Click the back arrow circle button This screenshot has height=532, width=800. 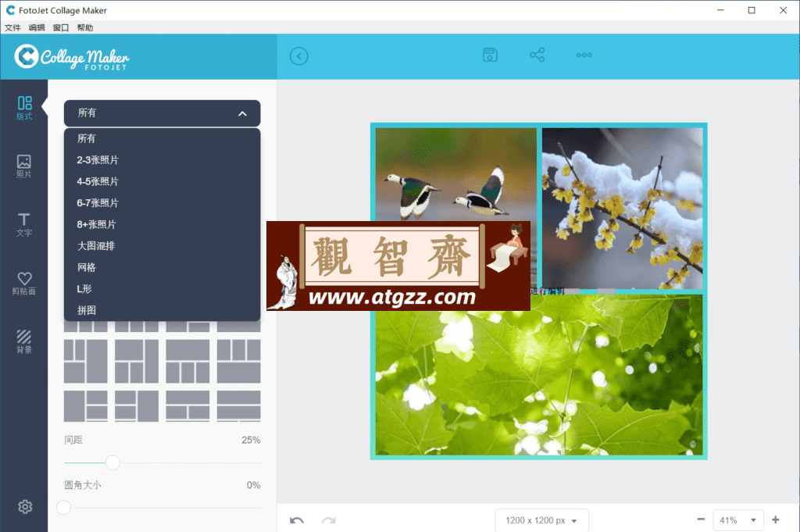tap(299, 56)
